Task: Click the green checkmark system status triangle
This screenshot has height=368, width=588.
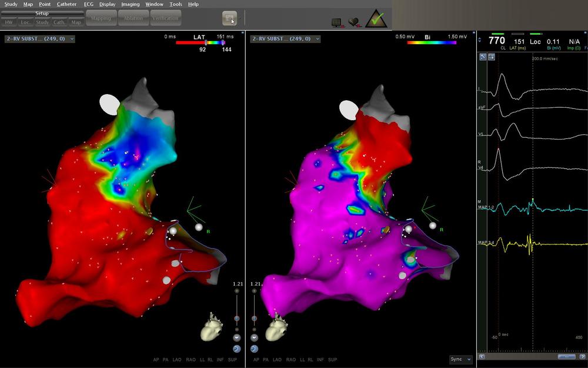Action: [377, 19]
